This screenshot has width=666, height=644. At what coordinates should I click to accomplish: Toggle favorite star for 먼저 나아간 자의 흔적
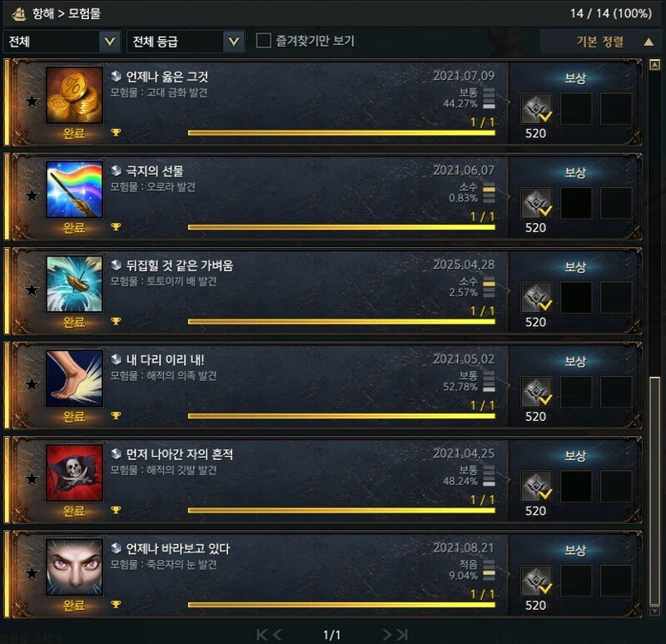[x=32, y=479]
